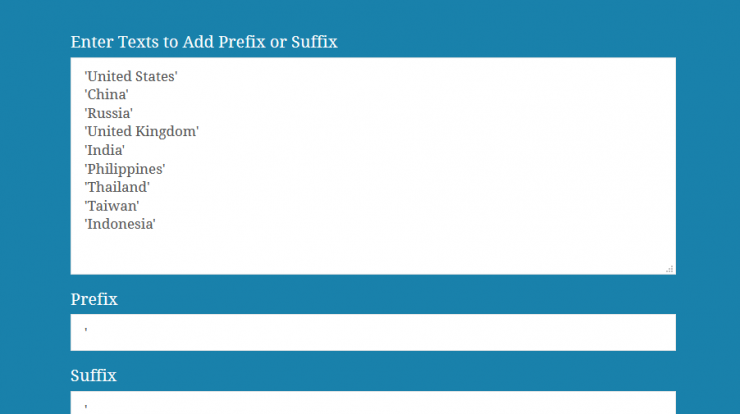740x414 pixels.
Task: Focus the Prefix input field
Action: coord(373,332)
